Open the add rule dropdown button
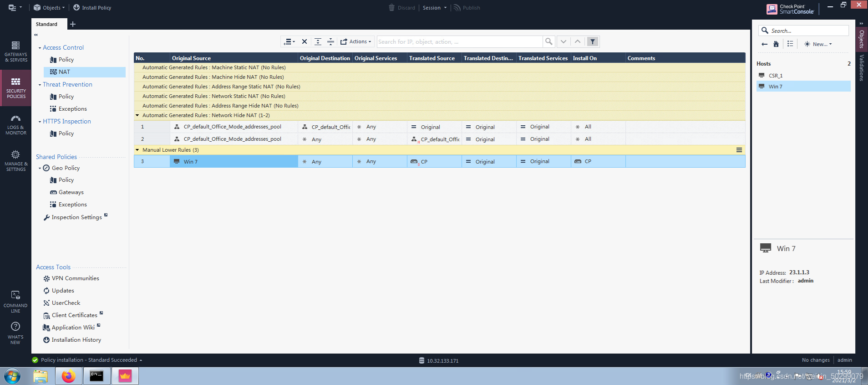 pyautogui.click(x=289, y=41)
